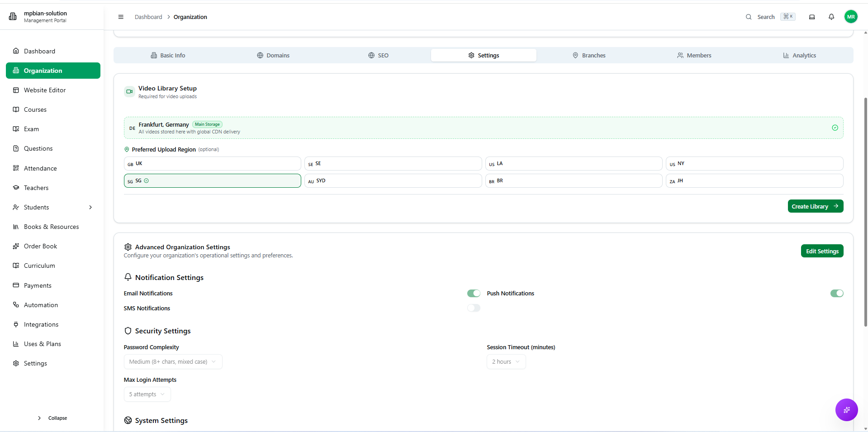The width and height of the screenshot is (868, 432).
Task: Open Automation from the sidebar
Action: [x=41, y=305]
